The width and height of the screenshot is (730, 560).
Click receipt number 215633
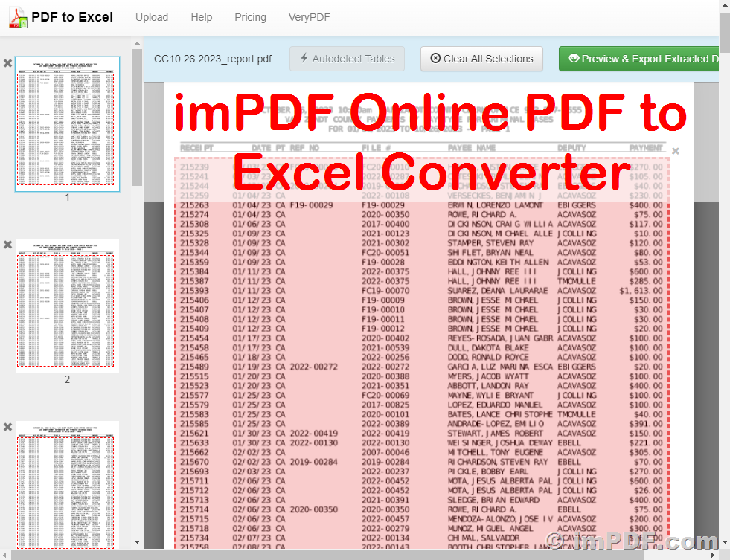point(195,442)
